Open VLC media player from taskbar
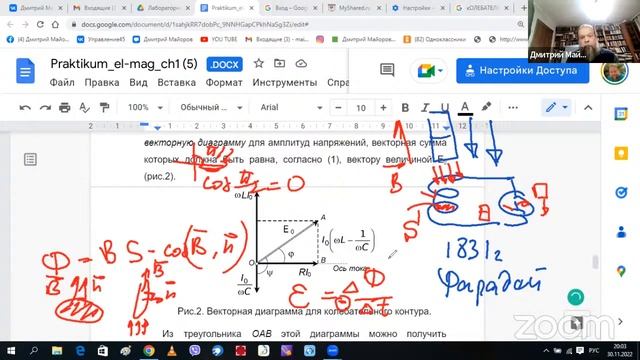Image resolution: width=640 pixels, height=360 pixels. (x=172, y=351)
